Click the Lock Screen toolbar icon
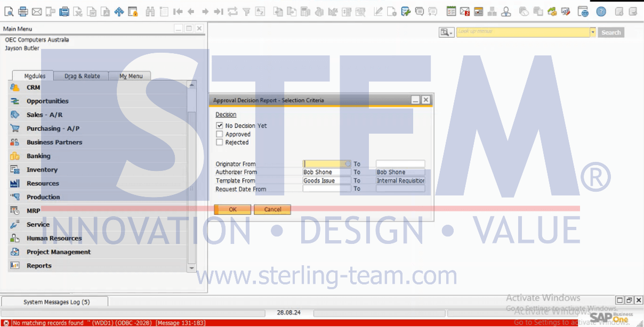Image resolution: width=644 pixels, height=327 pixels. [133, 11]
